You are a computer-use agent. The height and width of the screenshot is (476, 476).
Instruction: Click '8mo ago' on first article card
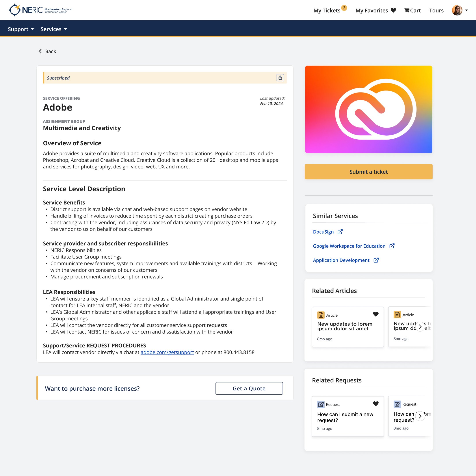pyautogui.click(x=325, y=339)
